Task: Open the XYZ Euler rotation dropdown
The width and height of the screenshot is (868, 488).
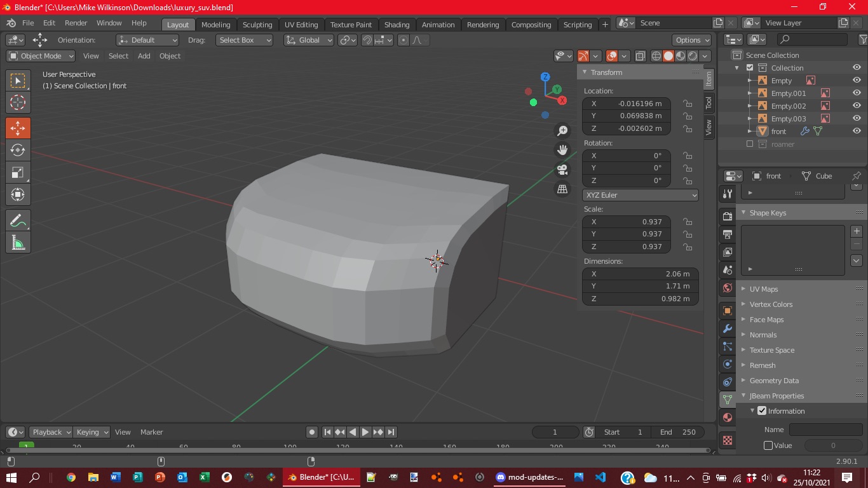Action: [x=640, y=195]
